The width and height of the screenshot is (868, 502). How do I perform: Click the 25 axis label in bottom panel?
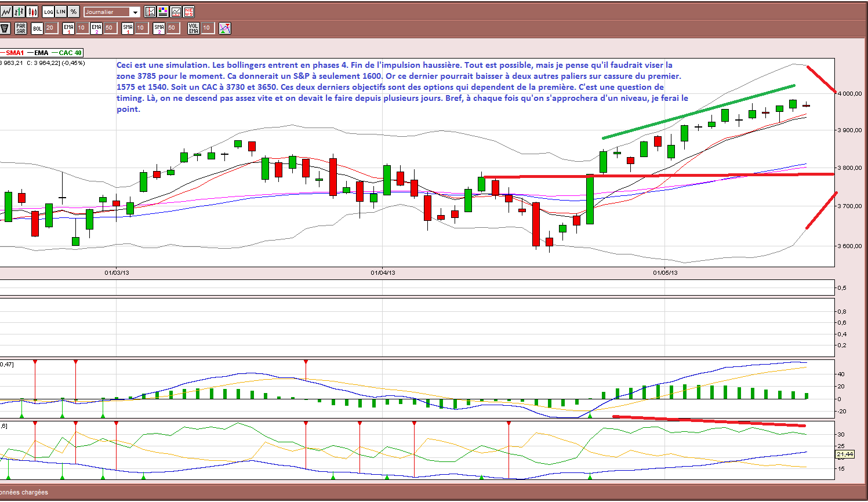coord(841,447)
